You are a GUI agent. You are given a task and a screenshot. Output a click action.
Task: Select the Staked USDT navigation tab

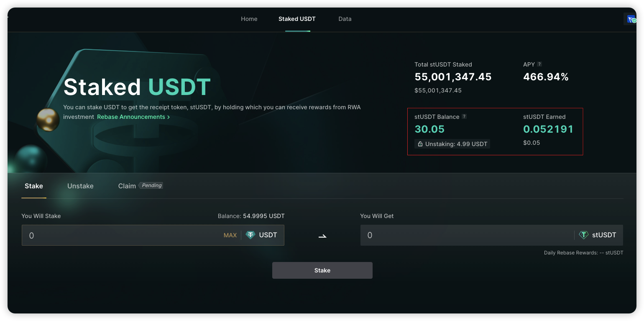coord(297,19)
